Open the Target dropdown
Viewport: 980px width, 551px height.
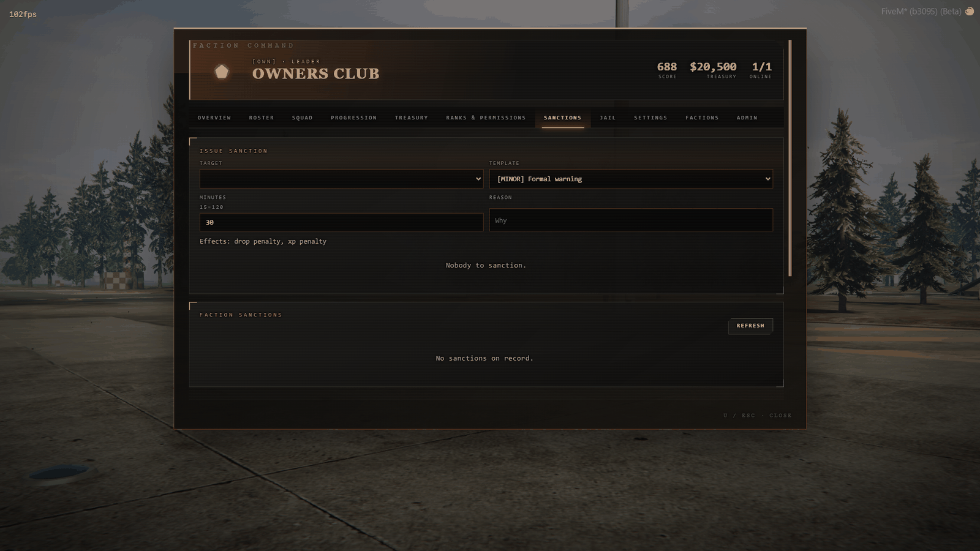coord(341,179)
